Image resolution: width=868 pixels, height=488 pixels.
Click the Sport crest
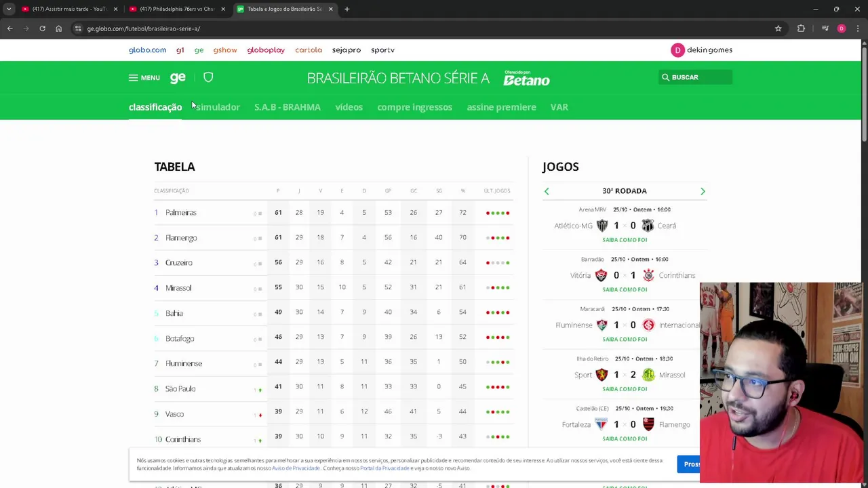point(601,375)
